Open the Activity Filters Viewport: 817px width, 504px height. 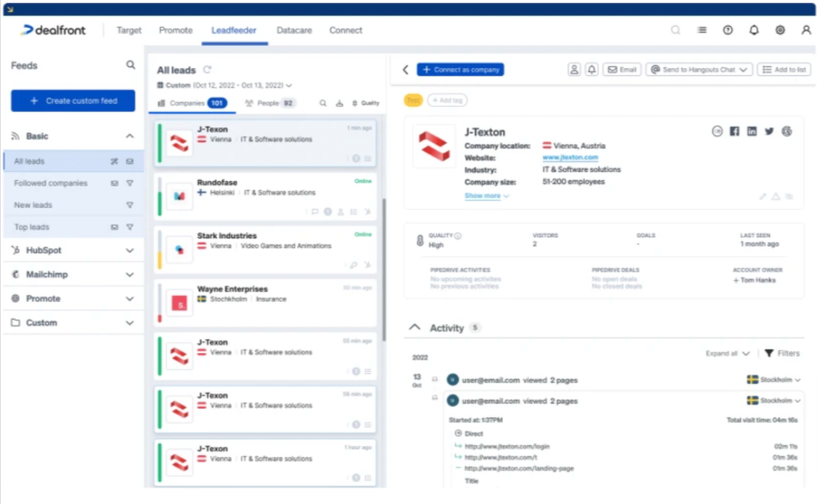(782, 354)
